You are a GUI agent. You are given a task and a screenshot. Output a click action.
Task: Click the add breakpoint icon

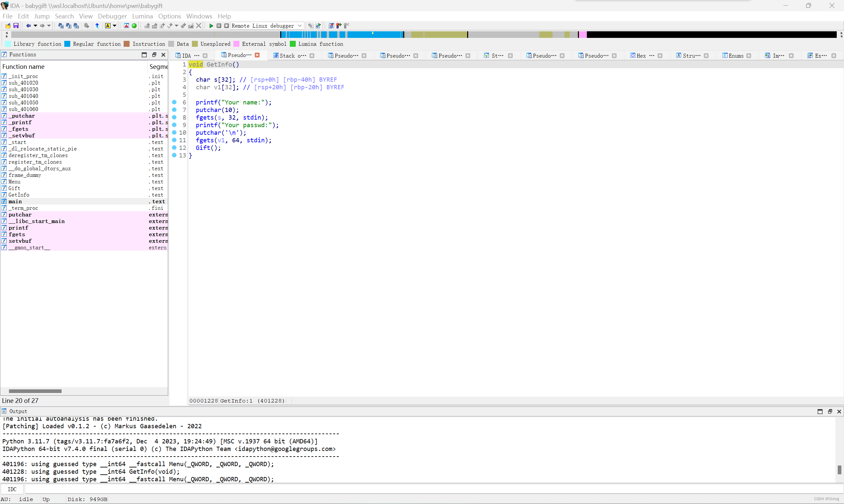pyautogui.click(x=339, y=26)
